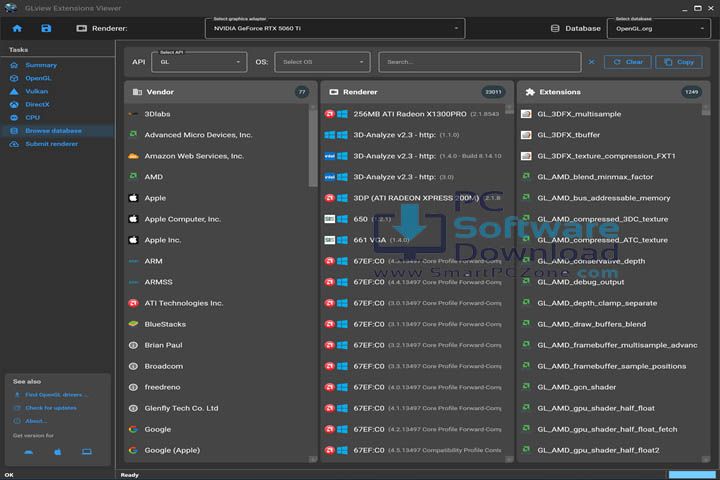Open the Select API dropdown showing GL
The image size is (720, 480).
tap(199, 62)
